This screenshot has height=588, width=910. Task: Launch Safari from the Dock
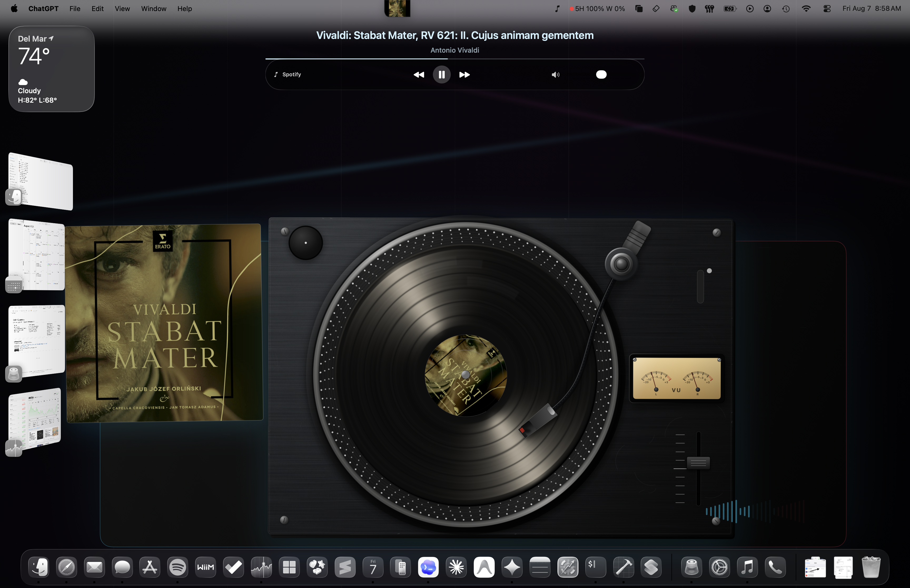[66, 567]
